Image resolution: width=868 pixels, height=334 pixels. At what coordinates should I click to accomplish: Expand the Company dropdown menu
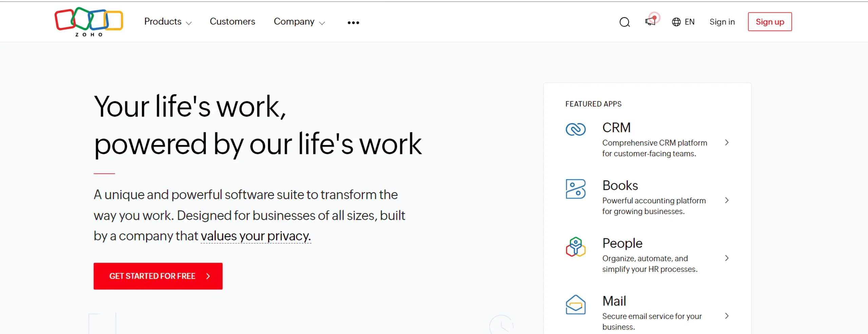coord(299,22)
